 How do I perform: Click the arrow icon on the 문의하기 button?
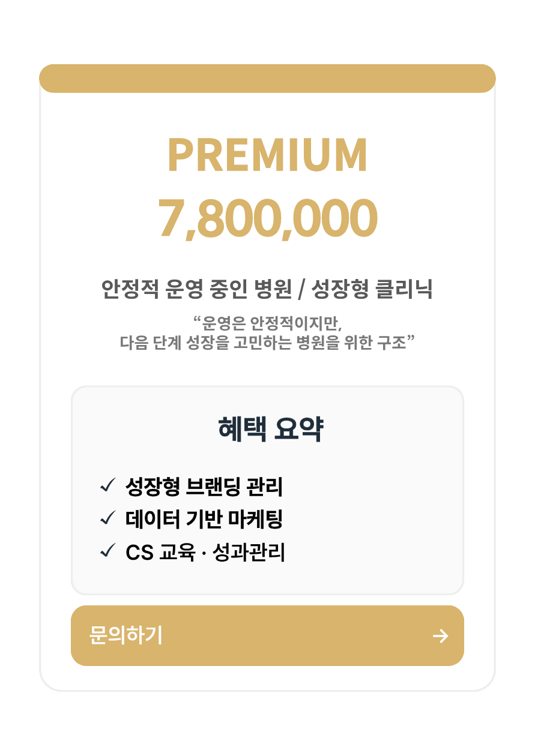click(441, 636)
